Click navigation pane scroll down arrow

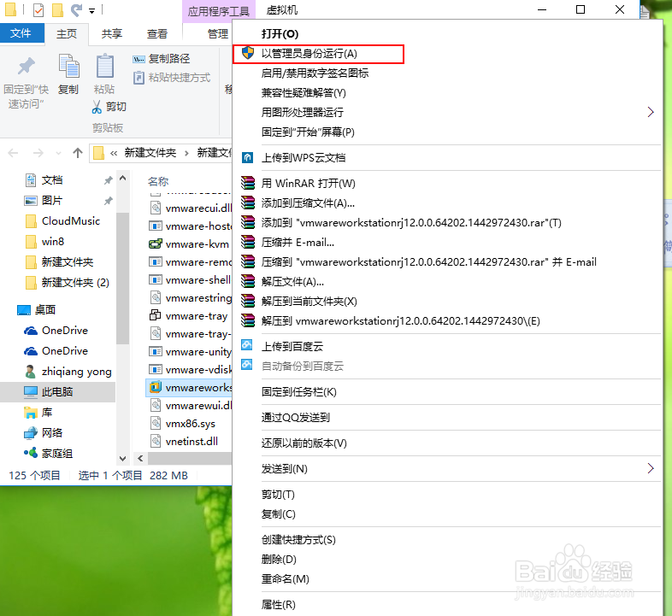[122, 458]
